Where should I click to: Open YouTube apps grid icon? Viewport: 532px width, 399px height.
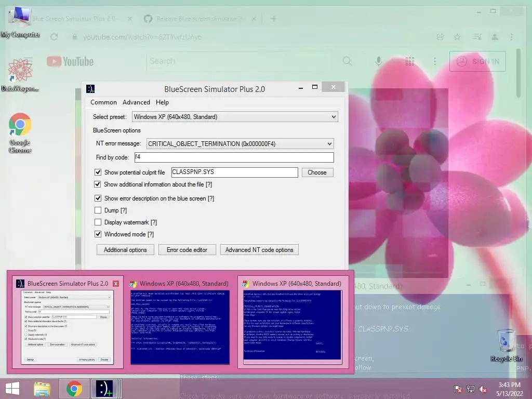pyautogui.click(x=410, y=61)
